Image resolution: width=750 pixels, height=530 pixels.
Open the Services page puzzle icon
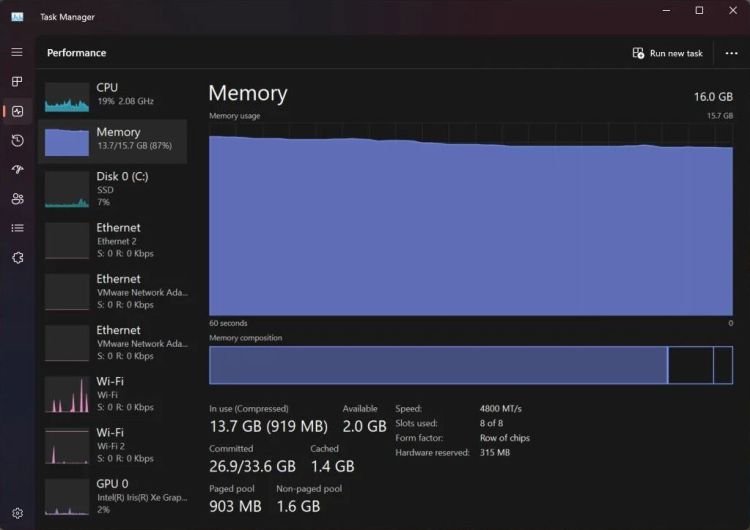(17, 258)
